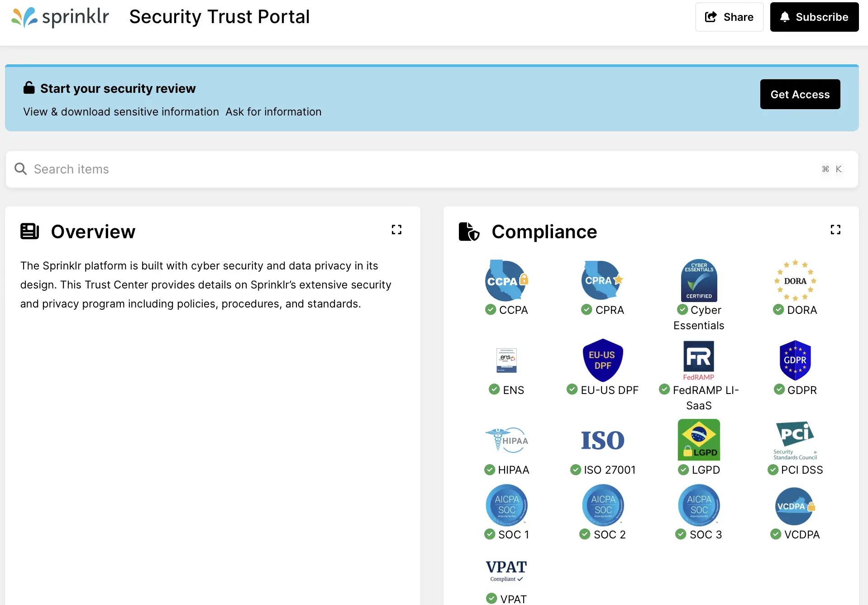Click the CCPA label link

513,310
